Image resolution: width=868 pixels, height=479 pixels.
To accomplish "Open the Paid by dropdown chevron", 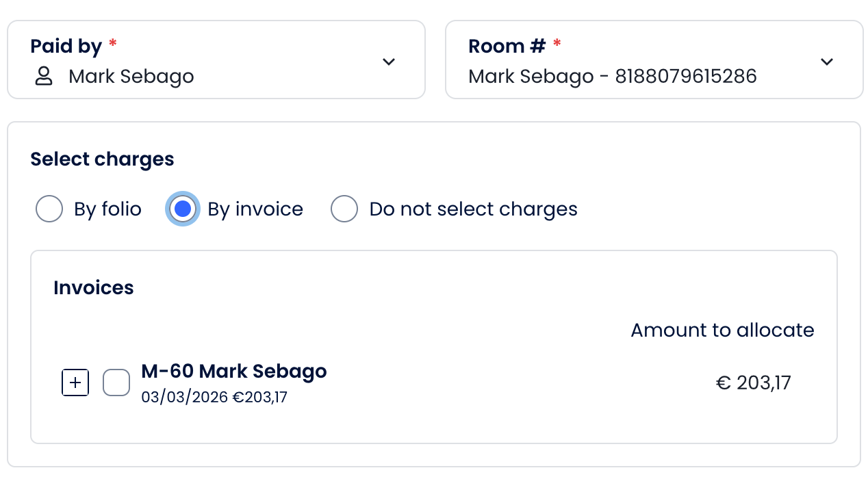I will tap(389, 62).
